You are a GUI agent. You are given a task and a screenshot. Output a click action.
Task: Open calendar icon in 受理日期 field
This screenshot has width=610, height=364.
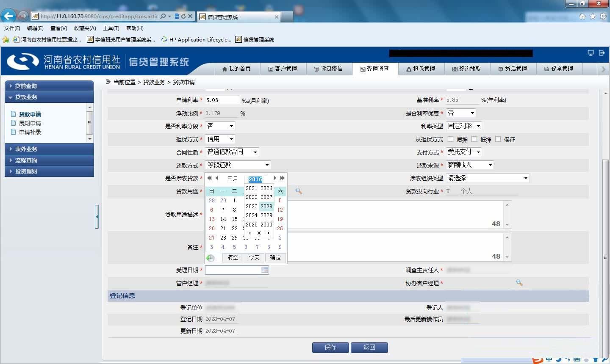[x=265, y=270]
